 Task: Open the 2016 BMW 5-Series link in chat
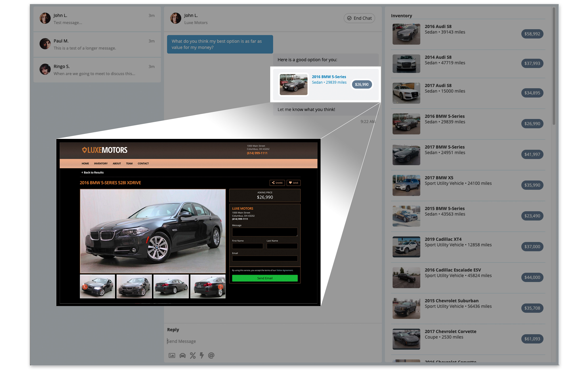[329, 77]
